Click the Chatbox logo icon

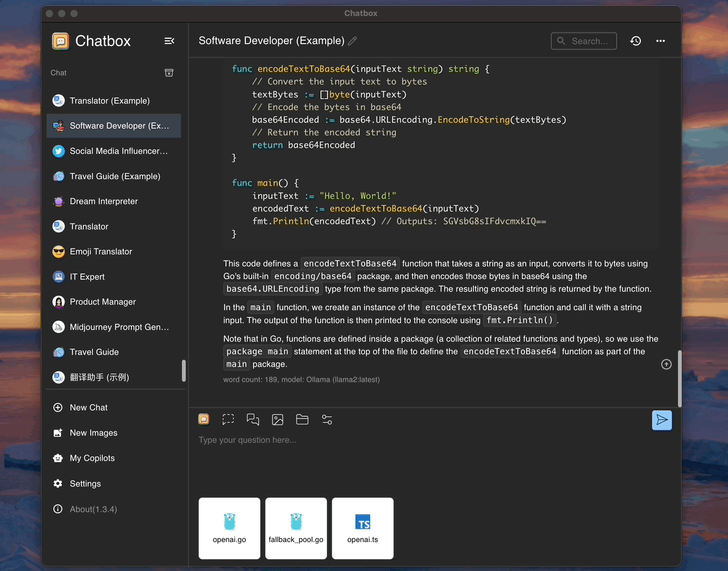click(61, 41)
